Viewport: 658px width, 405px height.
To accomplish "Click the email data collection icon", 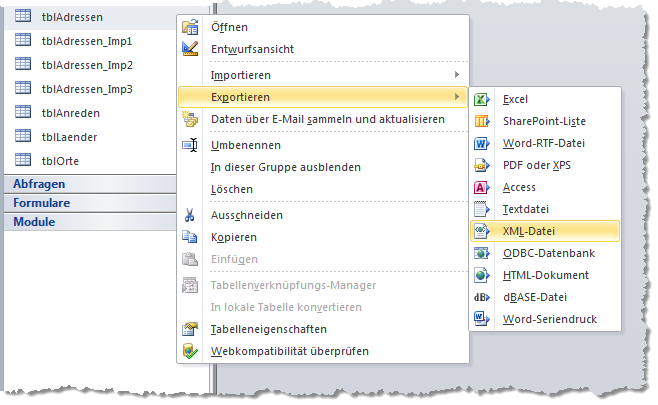I will pos(190,119).
